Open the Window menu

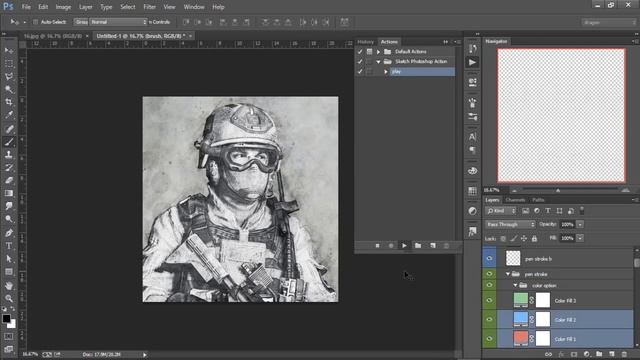(194, 7)
